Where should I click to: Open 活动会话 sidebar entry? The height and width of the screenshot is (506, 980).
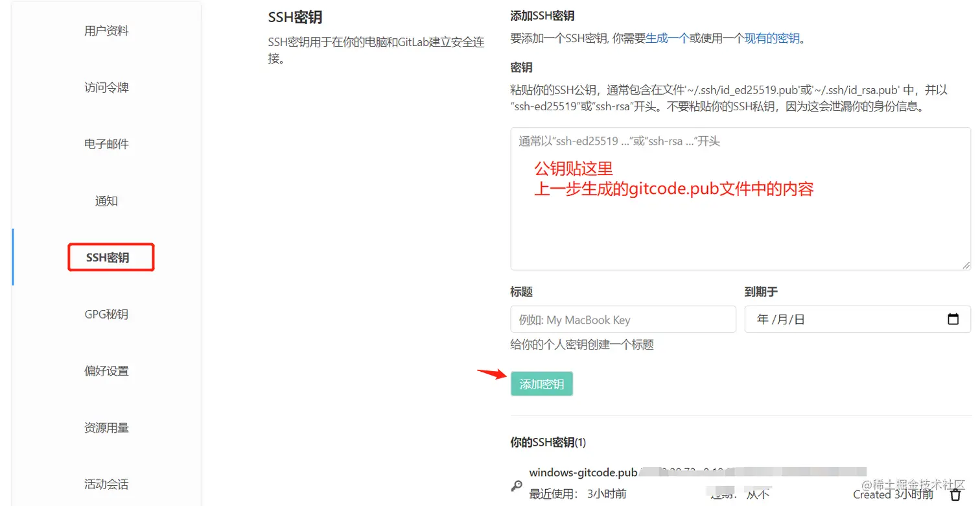106,485
